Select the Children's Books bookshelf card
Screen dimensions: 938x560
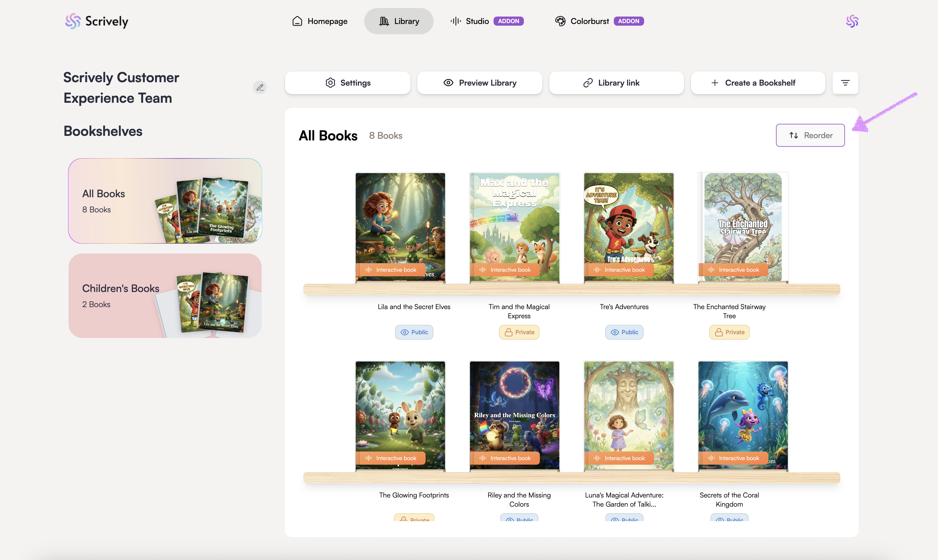pyautogui.click(x=165, y=295)
